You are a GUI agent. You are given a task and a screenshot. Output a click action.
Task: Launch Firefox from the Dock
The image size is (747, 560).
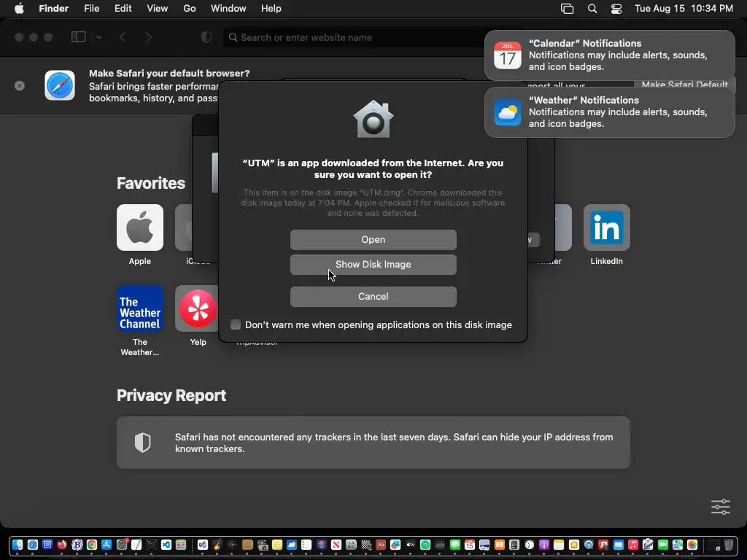62,545
